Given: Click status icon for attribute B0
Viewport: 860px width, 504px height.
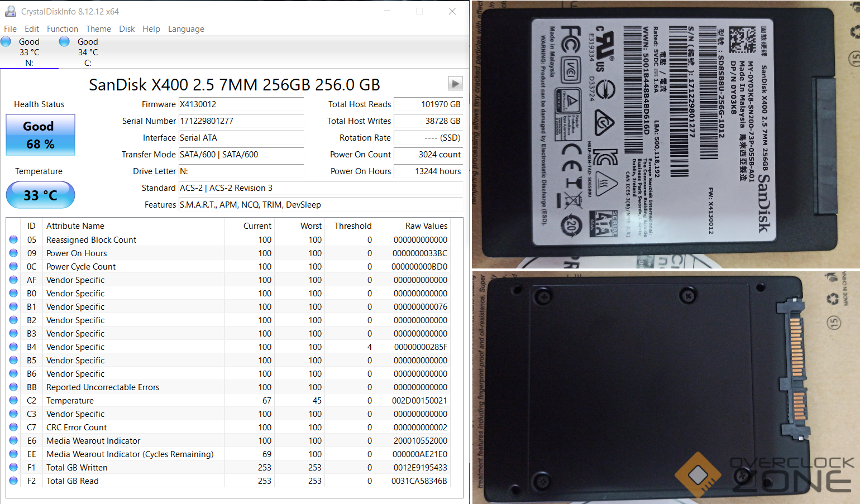Looking at the screenshot, I should tap(13, 293).
